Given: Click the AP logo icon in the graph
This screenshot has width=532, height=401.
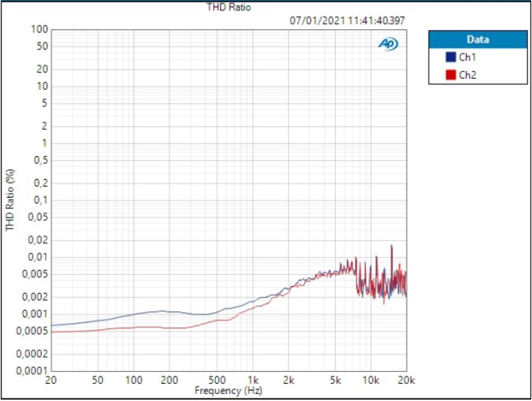Looking at the screenshot, I should click(389, 44).
